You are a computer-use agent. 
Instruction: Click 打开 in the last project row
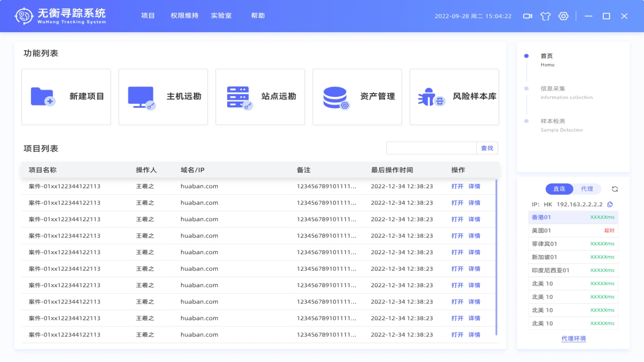[x=457, y=335]
